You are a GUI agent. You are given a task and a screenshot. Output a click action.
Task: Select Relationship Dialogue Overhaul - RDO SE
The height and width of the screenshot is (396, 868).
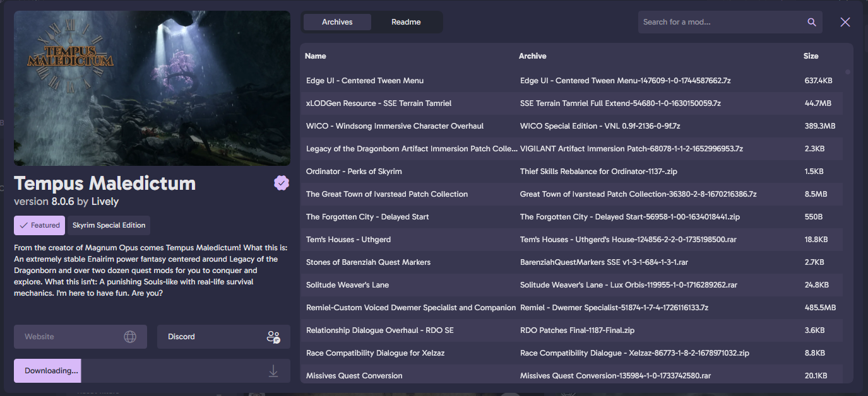coord(380,330)
